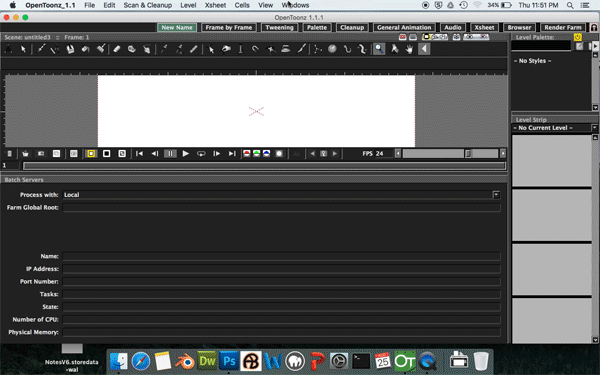The image size is (600, 375).
Task: Select the Skeleton tool
Action: 318,49
